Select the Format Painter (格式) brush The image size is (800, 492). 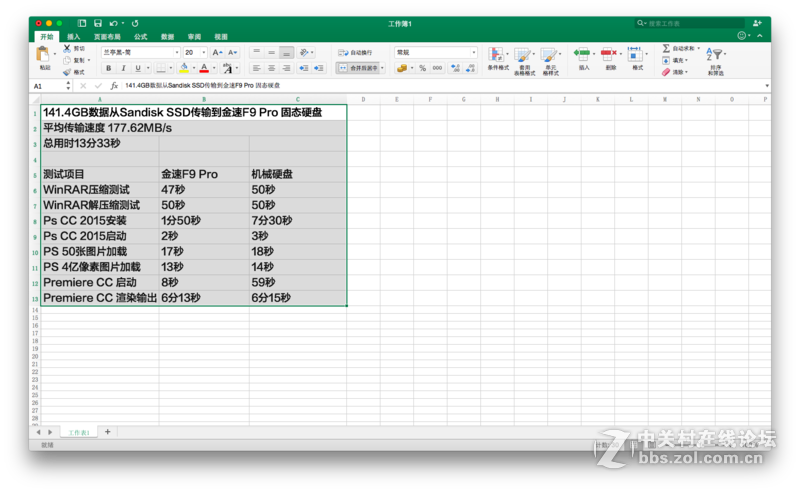click(x=67, y=72)
